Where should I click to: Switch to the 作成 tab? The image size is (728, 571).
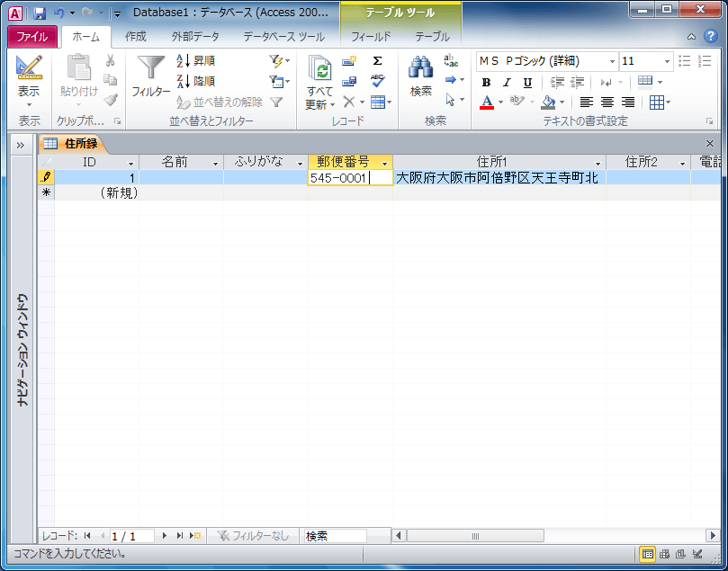tap(136, 36)
